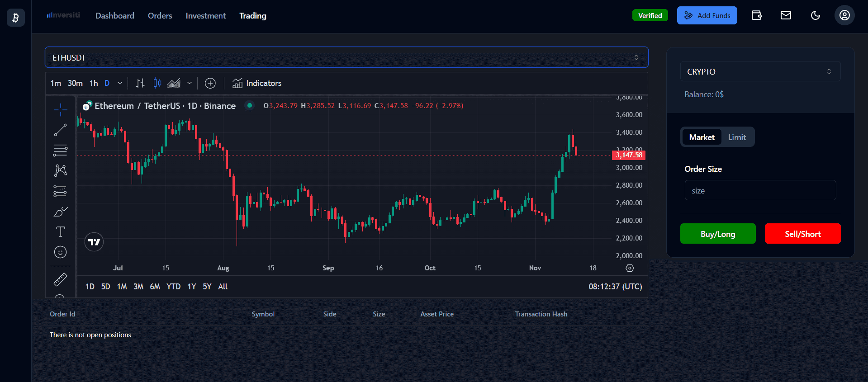
Task: Click the 08:12:37 (UTC) timezone clock
Action: click(x=615, y=287)
